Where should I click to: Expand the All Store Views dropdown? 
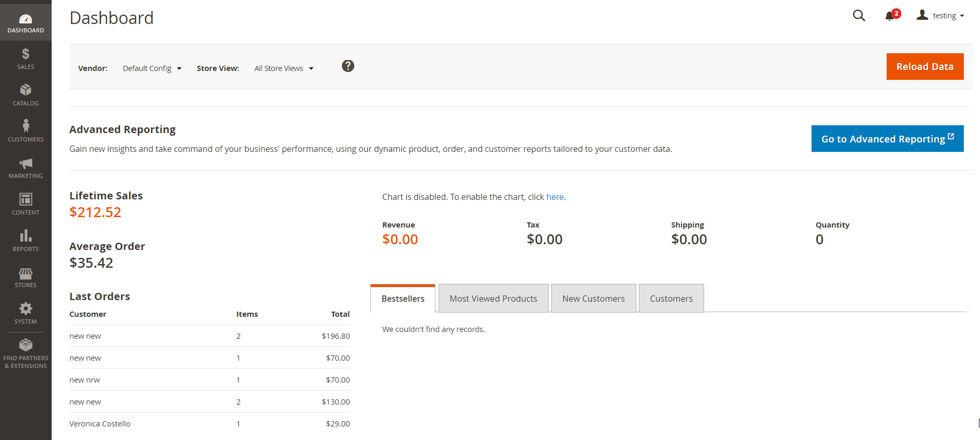[284, 68]
